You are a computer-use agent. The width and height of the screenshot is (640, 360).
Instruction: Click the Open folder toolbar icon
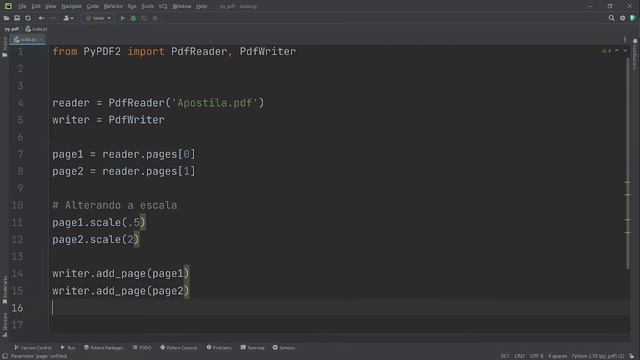[x=6, y=18]
